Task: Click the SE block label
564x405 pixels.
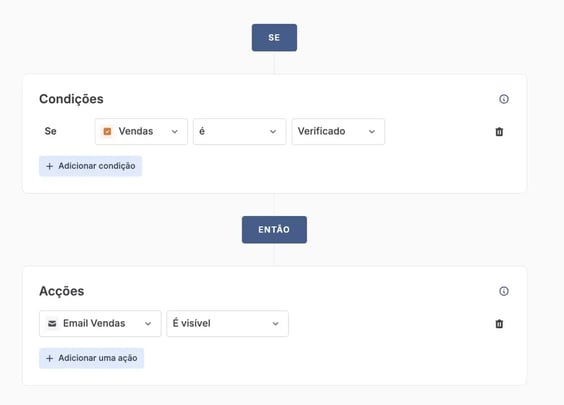Action: click(274, 37)
